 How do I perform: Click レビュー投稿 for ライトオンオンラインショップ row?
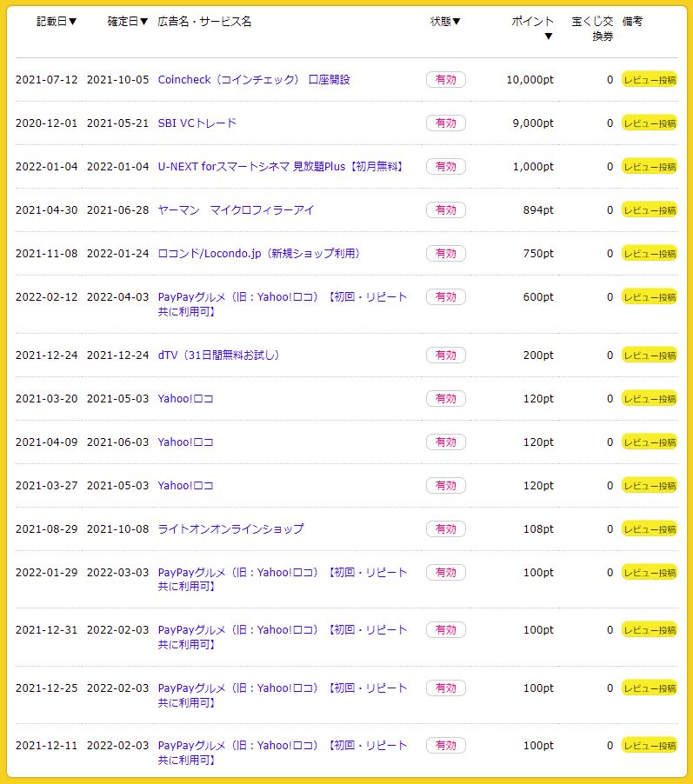[650, 528]
